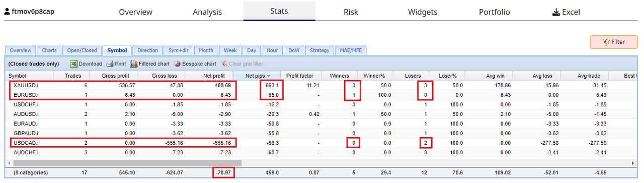The height and width of the screenshot is (183, 644).
Task: Switch to the Open/Closed tab
Action: pyautogui.click(x=82, y=50)
